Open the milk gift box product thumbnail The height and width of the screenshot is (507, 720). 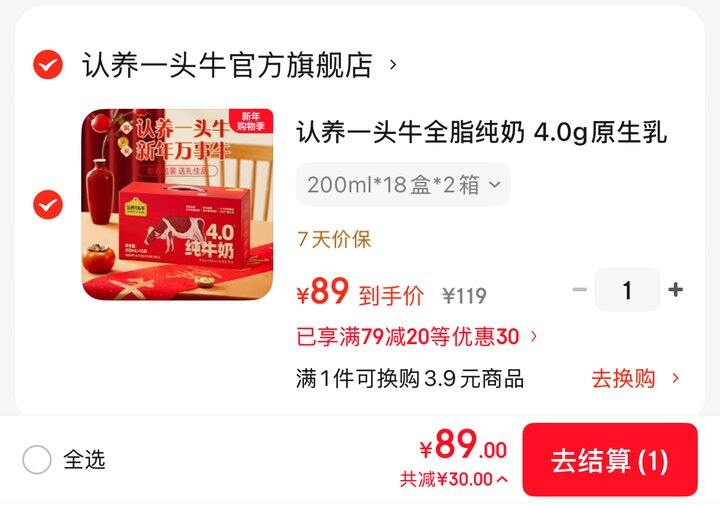pos(177,204)
